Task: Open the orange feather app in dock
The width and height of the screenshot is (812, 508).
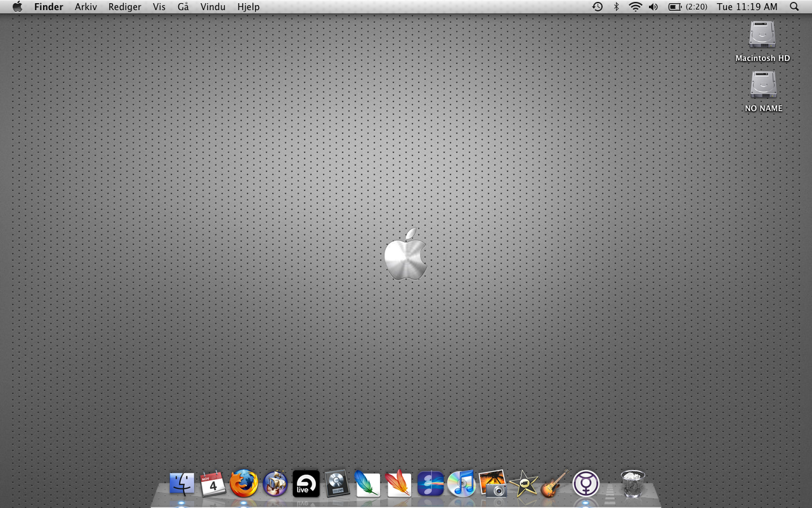Action: (x=398, y=484)
